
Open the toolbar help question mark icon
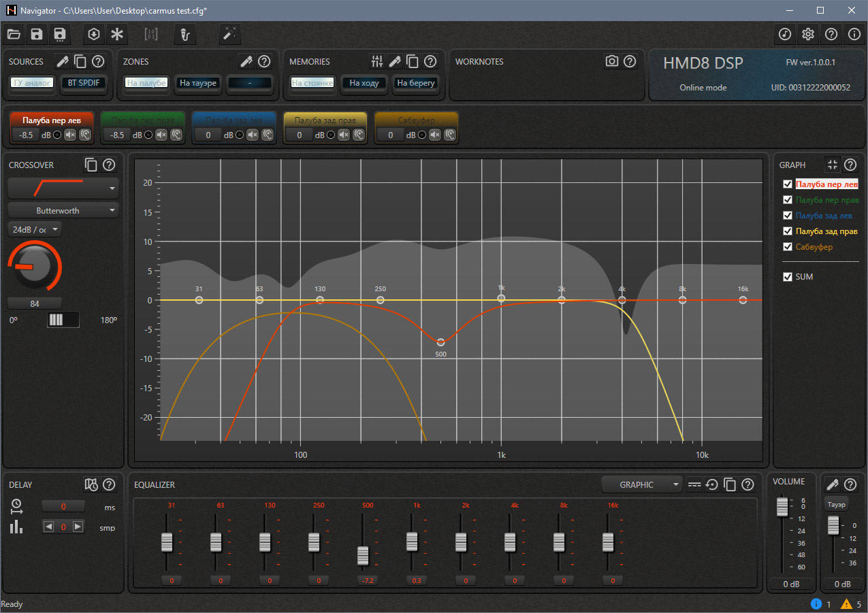tap(831, 34)
